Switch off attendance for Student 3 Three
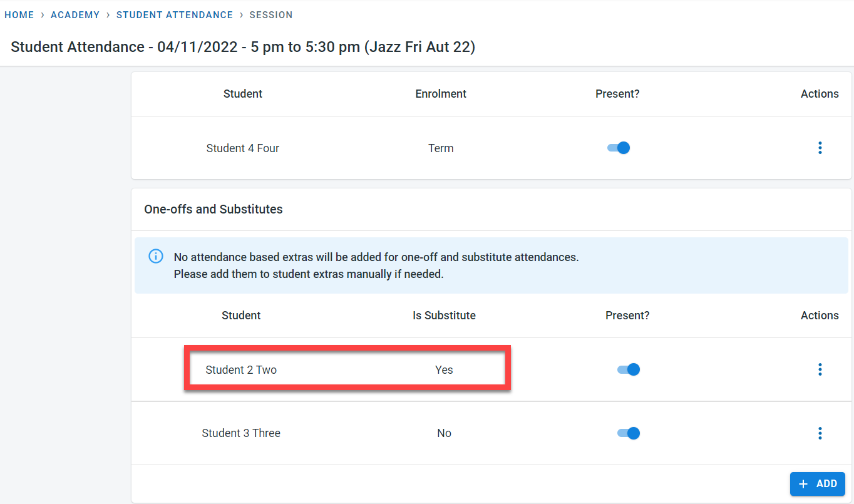The image size is (854, 504). [629, 433]
